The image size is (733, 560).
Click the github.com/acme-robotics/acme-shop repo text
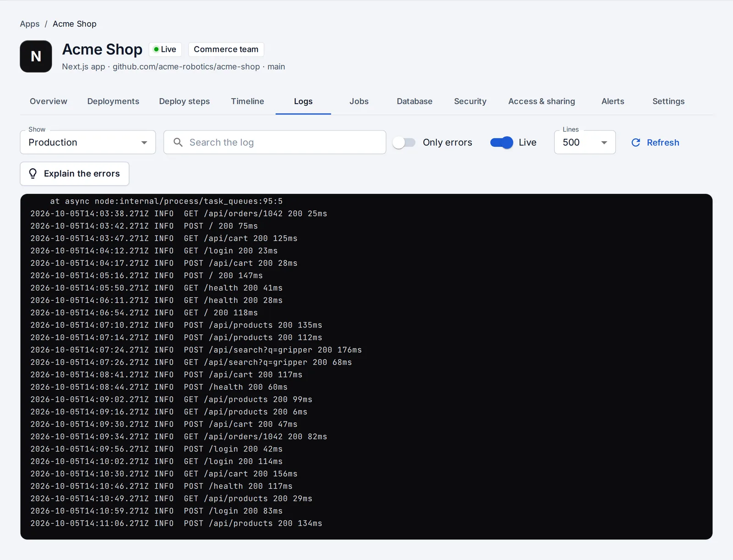tap(186, 66)
